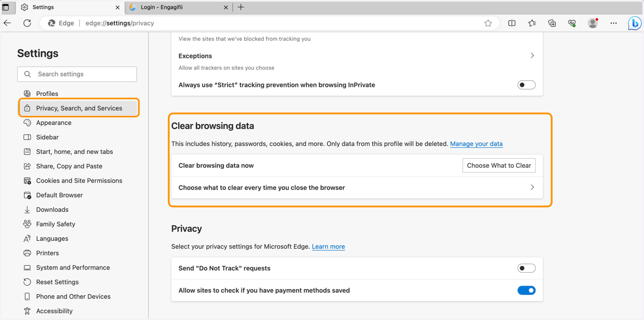Toggle Strict tracking prevention for InPrivate
Viewport: 644px width, 320px height.
526,85
